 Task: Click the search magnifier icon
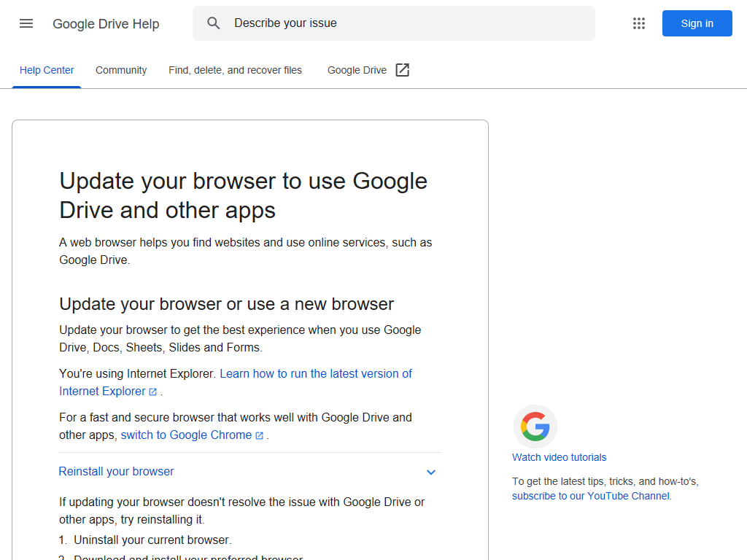(214, 23)
